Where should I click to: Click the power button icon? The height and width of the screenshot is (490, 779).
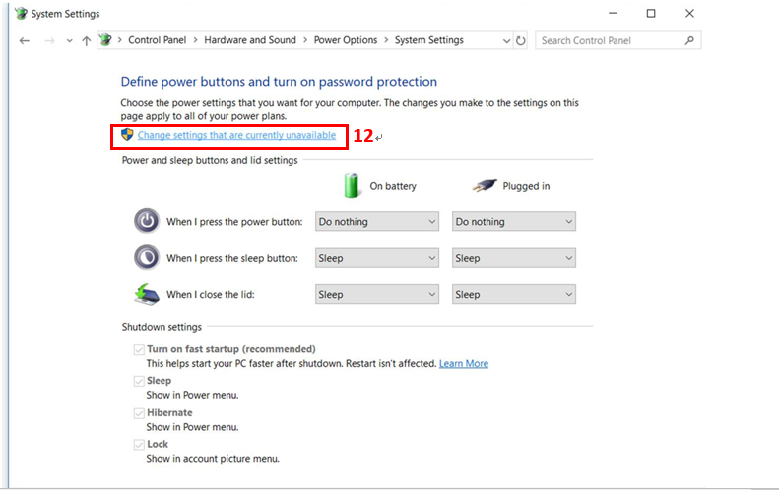(147, 221)
